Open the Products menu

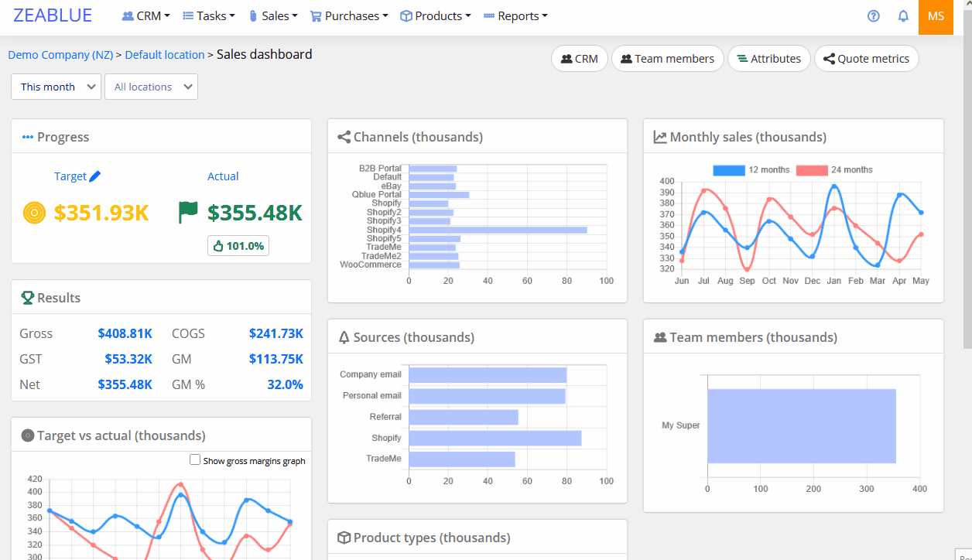point(435,15)
